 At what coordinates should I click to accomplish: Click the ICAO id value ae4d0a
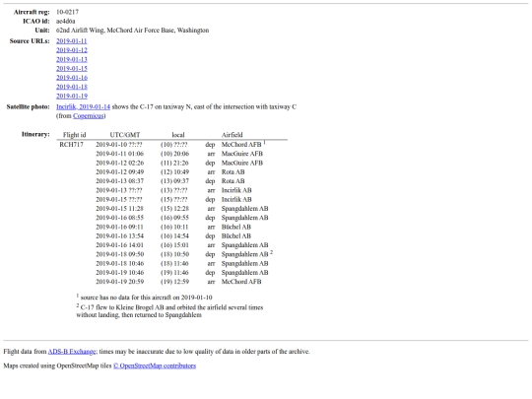coord(65,21)
